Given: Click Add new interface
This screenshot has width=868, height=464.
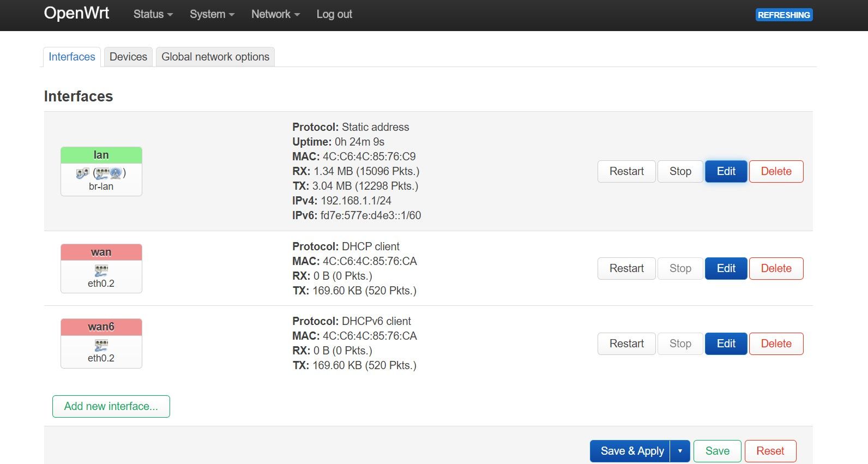Looking at the screenshot, I should tap(111, 406).
